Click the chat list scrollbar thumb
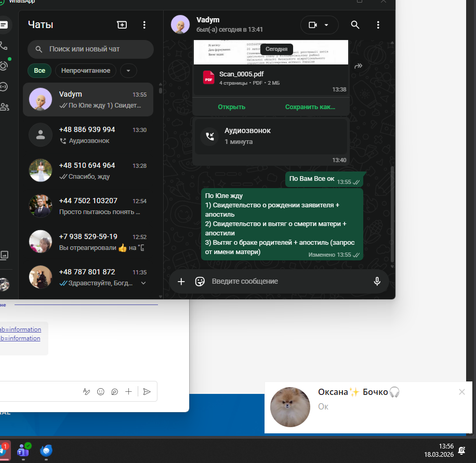Viewport: 476px width, 463px height. 161,90
